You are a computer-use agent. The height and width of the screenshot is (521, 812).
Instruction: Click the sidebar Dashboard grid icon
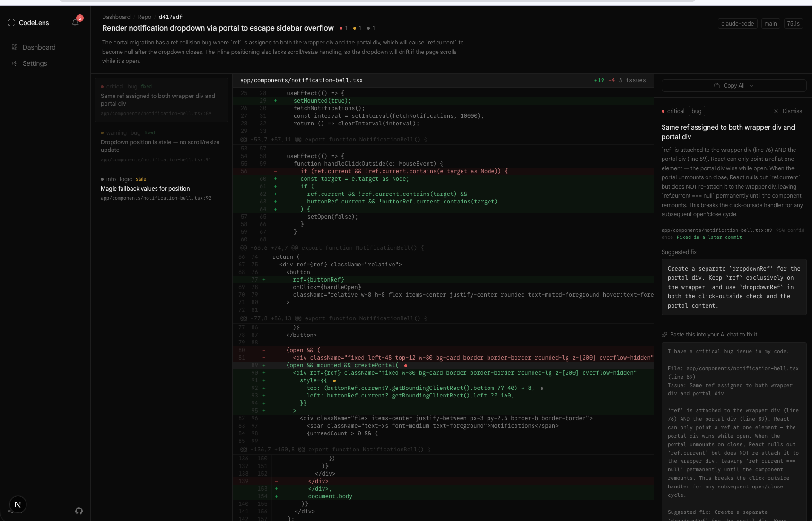(15, 47)
